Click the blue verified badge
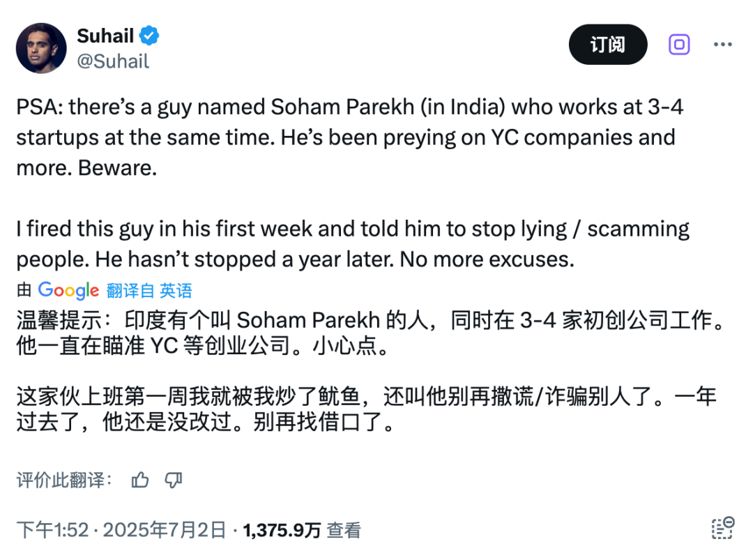This screenshot has width=753, height=560. click(x=149, y=36)
